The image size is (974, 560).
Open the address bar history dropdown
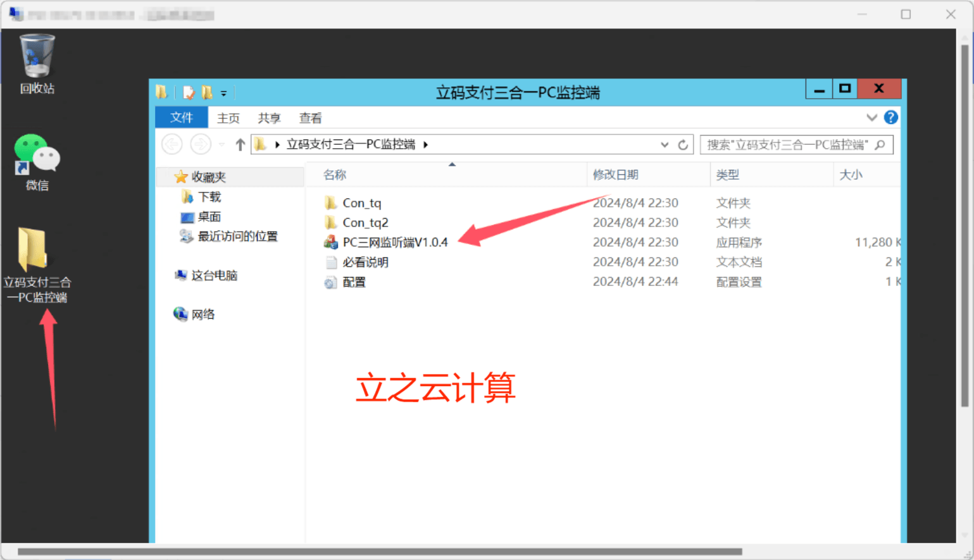(x=665, y=145)
